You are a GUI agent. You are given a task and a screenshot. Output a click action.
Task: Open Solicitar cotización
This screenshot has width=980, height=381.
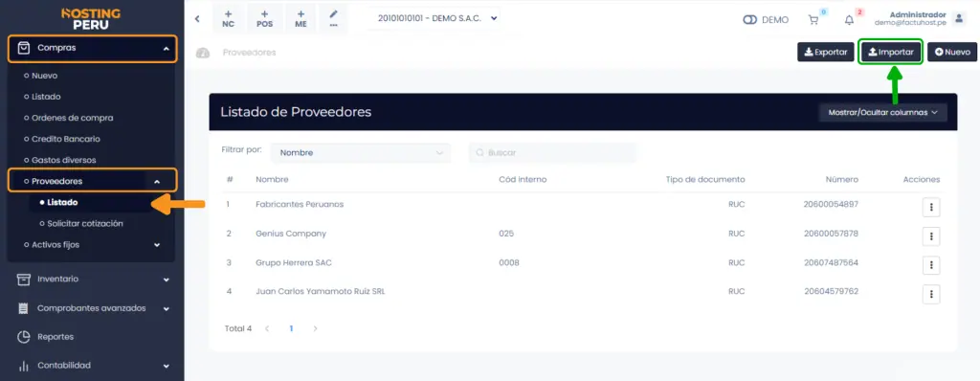85,223
